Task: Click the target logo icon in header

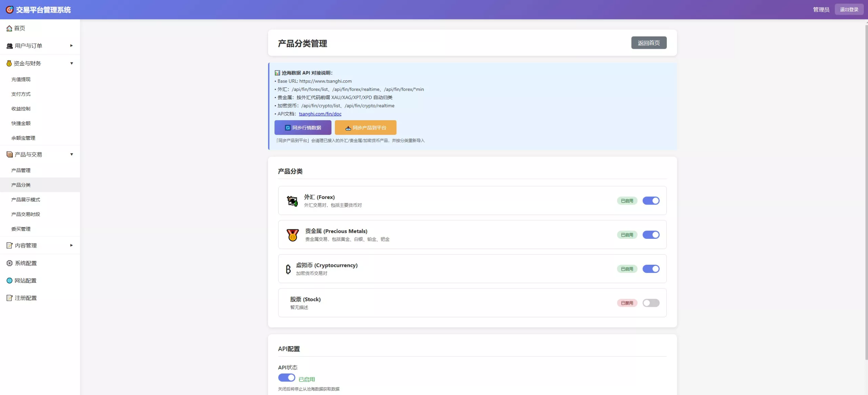Action: point(9,10)
